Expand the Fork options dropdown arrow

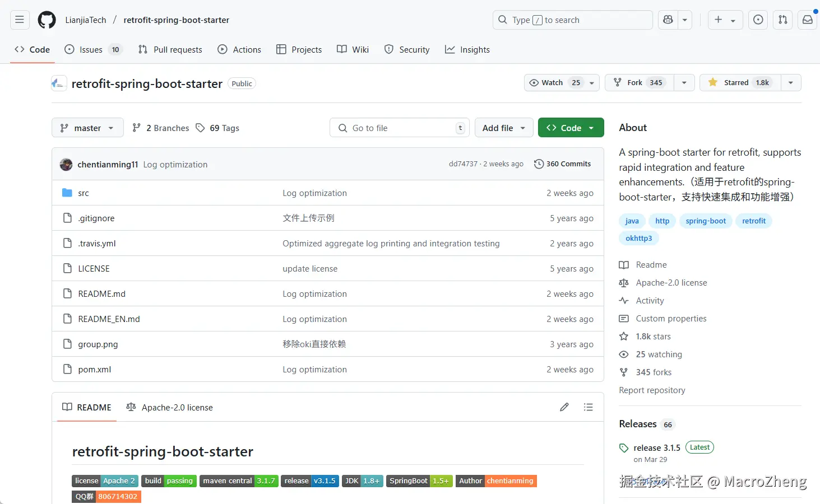coord(684,82)
